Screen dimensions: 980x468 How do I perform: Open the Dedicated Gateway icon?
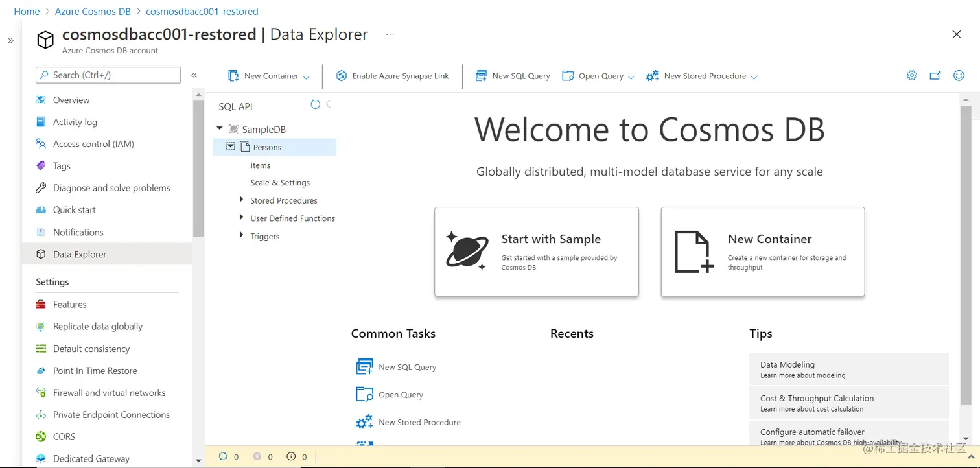[x=41, y=458]
